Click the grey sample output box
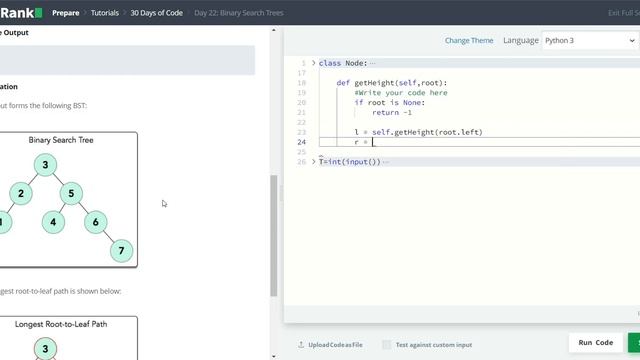This screenshot has width=640, height=360. click(127, 60)
